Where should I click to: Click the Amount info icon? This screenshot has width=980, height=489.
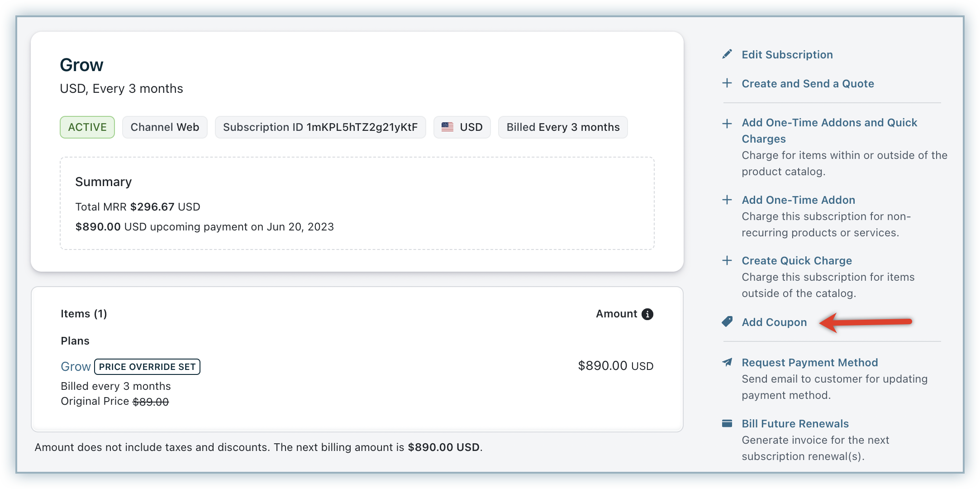(647, 314)
